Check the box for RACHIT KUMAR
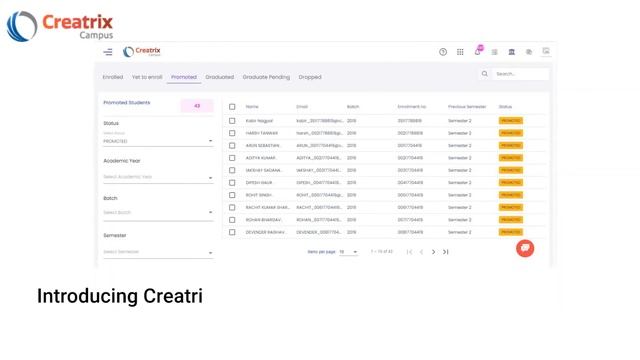This screenshot has width=640, height=360. [x=232, y=207]
